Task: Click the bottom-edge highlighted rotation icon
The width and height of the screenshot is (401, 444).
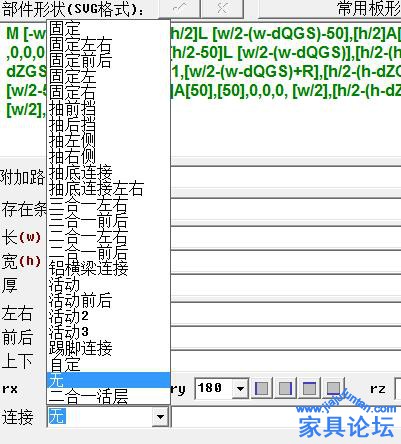Action: coord(333,388)
